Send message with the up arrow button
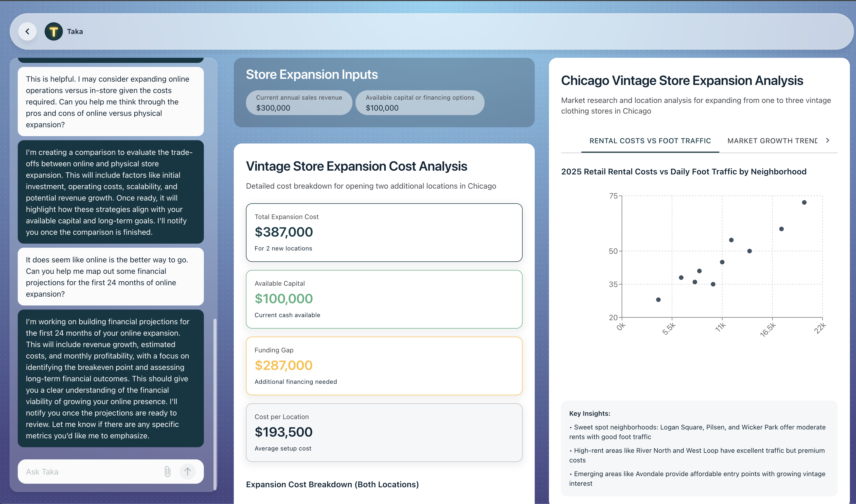This screenshot has width=856, height=504. [x=188, y=471]
